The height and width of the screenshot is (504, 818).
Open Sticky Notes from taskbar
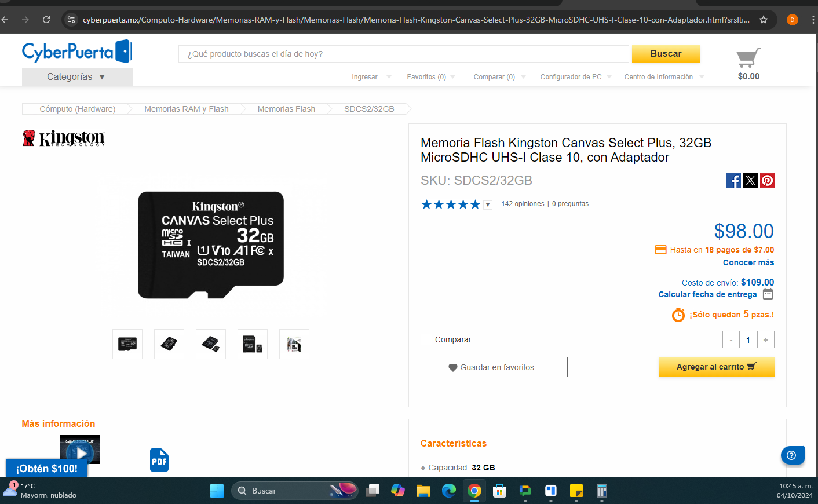[576, 491]
